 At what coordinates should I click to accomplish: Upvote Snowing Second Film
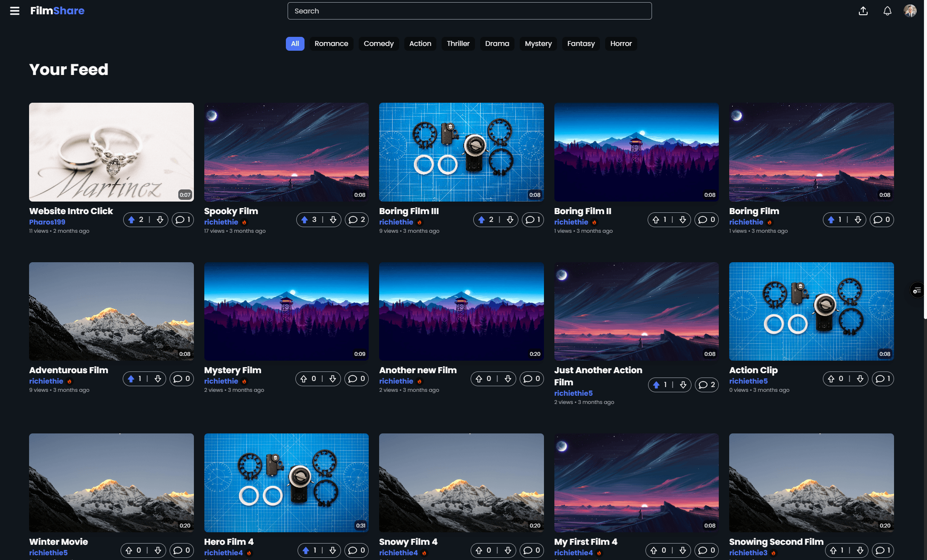(833, 550)
